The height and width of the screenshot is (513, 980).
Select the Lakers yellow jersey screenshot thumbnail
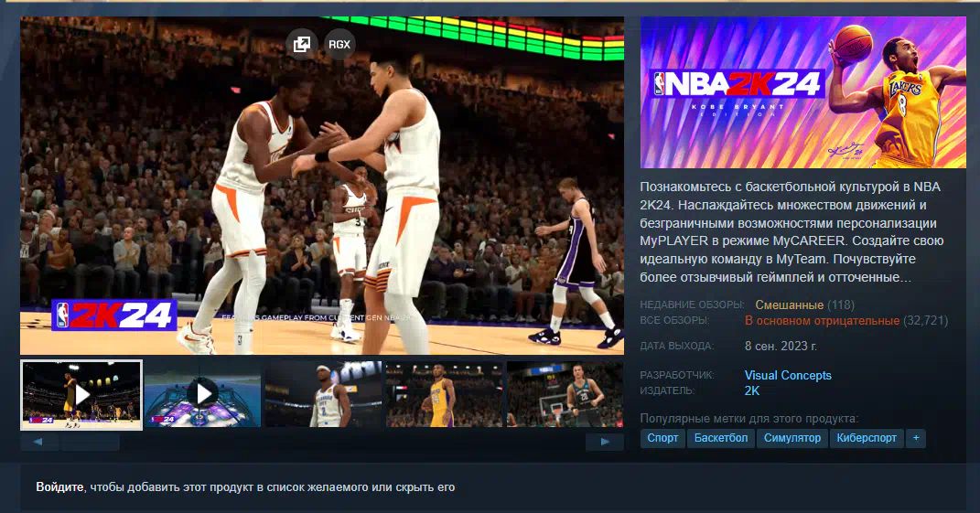click(x=444, y=394)
